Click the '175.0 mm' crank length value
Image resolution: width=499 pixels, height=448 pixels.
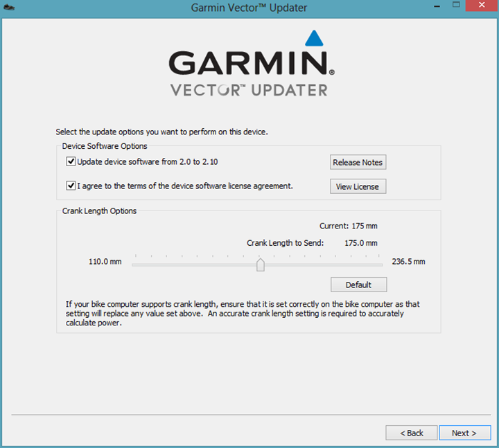[361, 243]
